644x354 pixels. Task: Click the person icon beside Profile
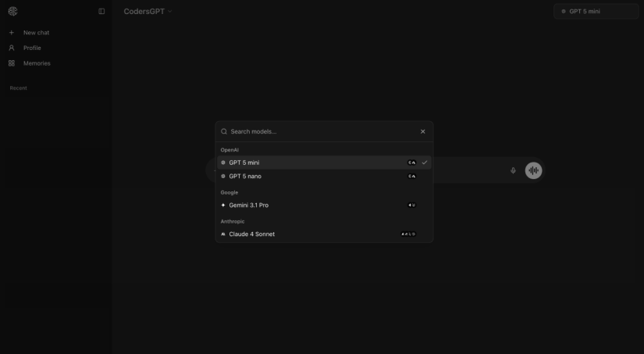click(x=12, y=48)
